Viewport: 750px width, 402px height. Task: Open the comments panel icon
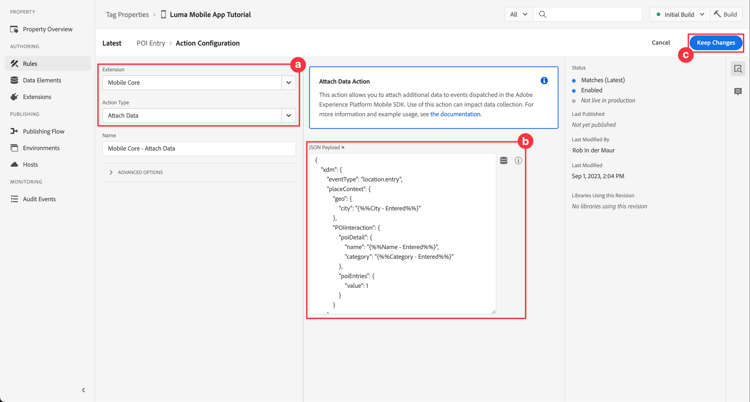click(x=738, y=91)
